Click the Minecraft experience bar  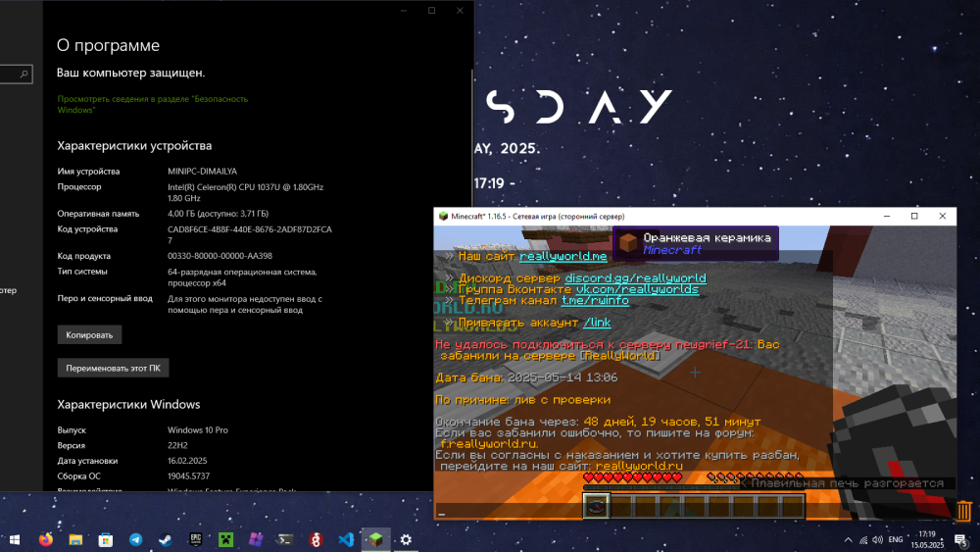(x=694, y=487)
